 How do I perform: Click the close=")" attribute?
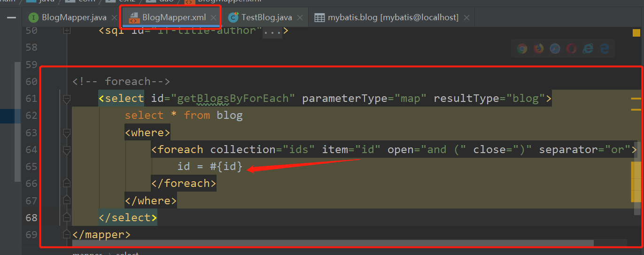(x=503, y=150)
